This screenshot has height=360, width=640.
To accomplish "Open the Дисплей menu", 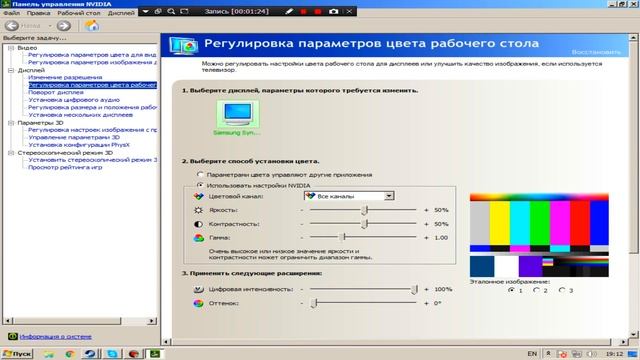I will 121,13.
